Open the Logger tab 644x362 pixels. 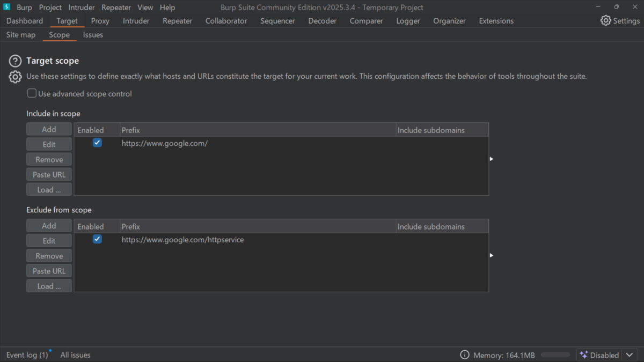point(408,21)
